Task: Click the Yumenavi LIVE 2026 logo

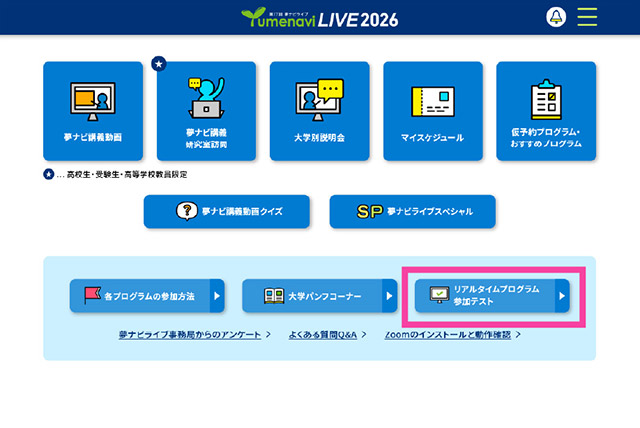Action: click(x=320, y=18)
